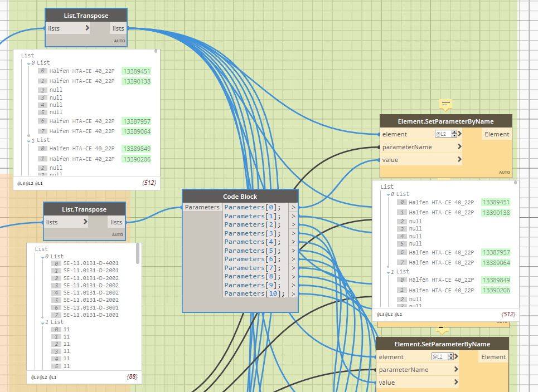Click the lists input chevron on lower List.Transpose

pos(85,222)
